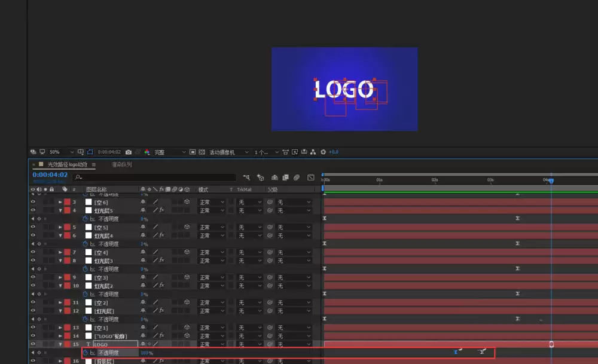598x364 pixels.
Task: Collapse layer 15 LOGO properties triangle
Action: [60, 344]
